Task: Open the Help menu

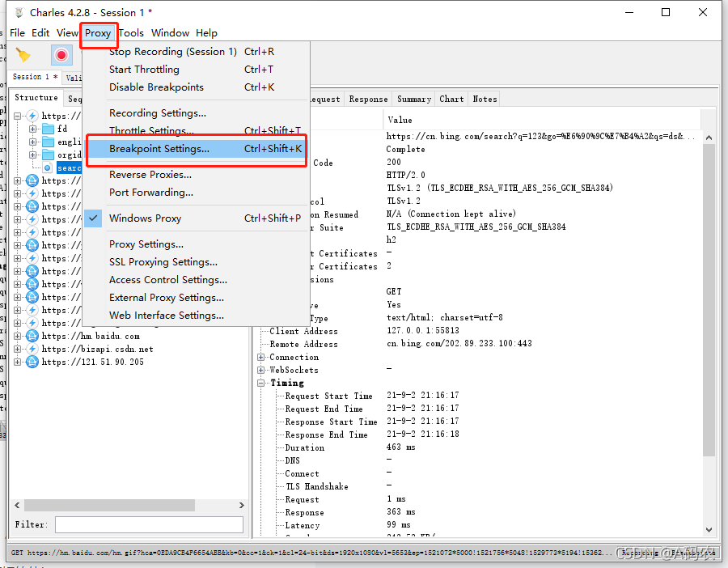Action: tap(206, 33)
